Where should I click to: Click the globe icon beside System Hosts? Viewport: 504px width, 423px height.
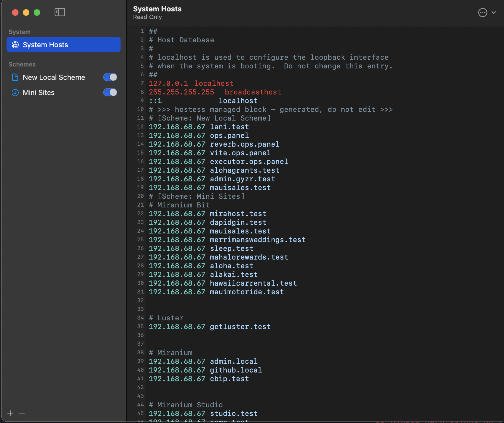tap(15, 45)
